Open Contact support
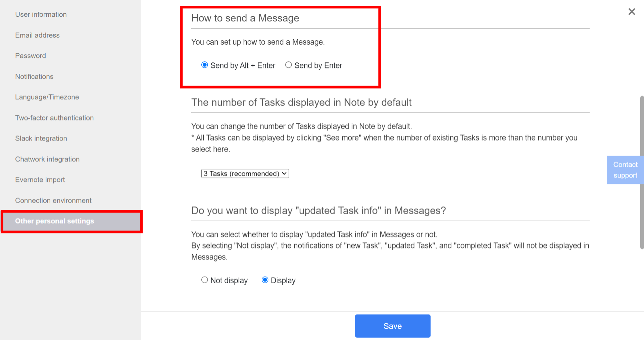 [625, 170]
